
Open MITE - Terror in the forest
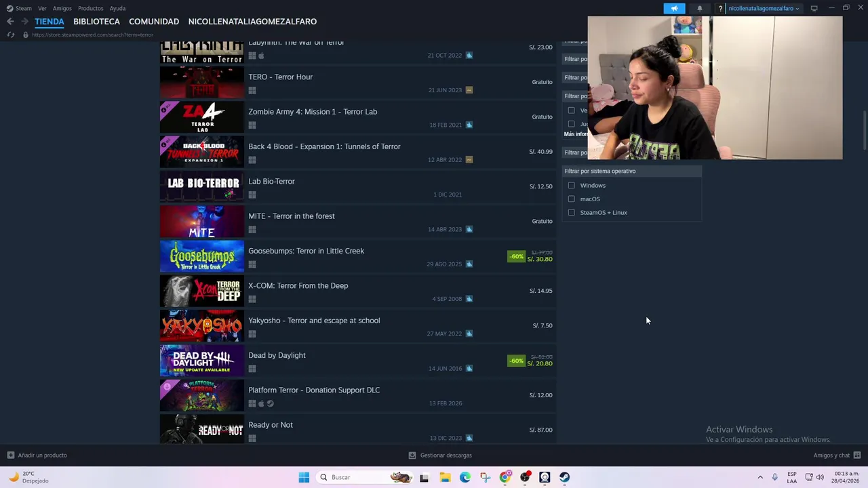358,221
